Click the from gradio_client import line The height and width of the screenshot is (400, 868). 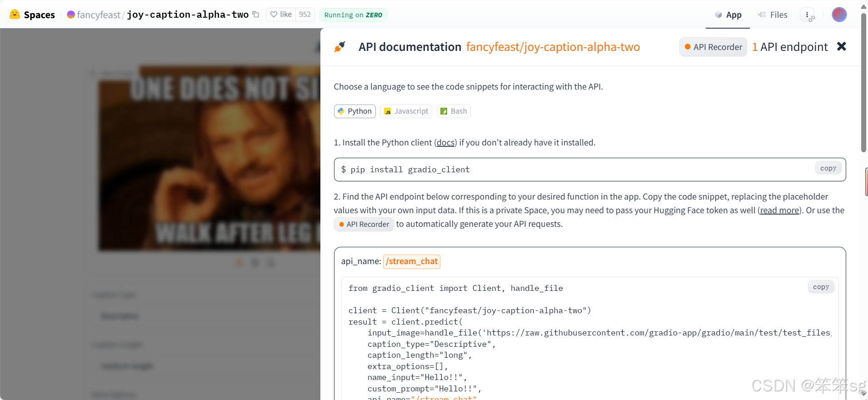tap(456, 288)
